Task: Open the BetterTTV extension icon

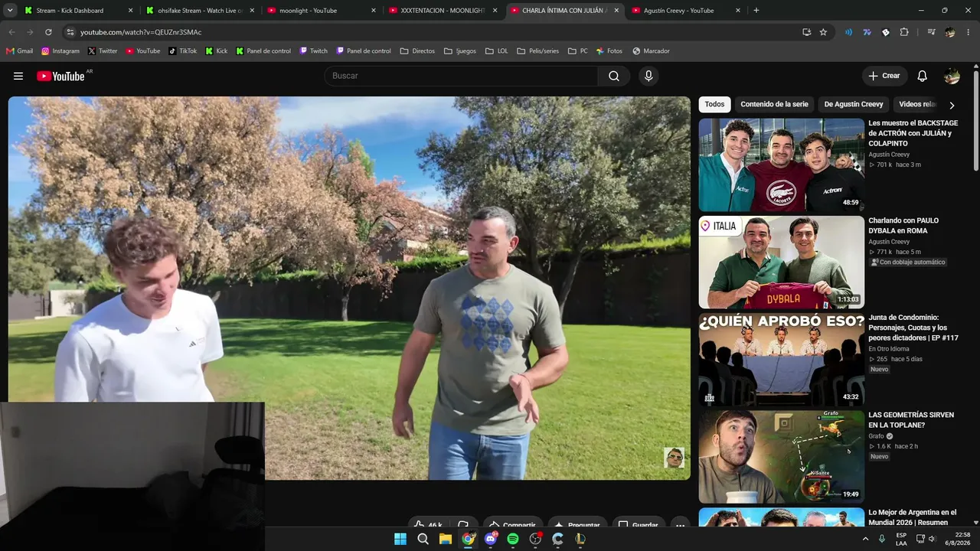Action: pyautogui.click(x=886, y=32)
